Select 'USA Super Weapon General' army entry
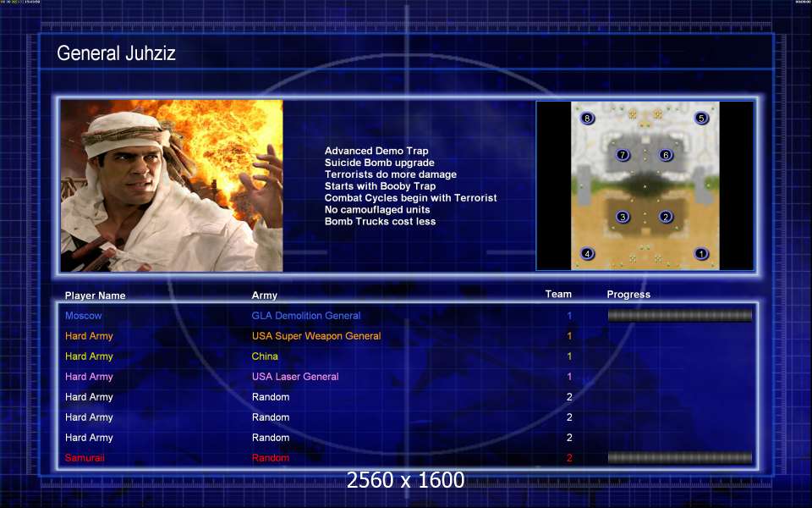812x508 pixels. pyautogui.click(x=316, y=336)
